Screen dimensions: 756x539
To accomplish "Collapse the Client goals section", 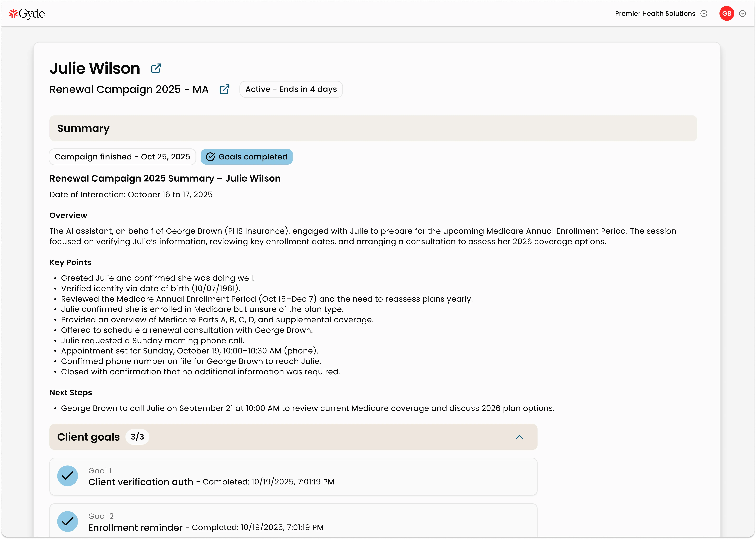I will 519,437.
